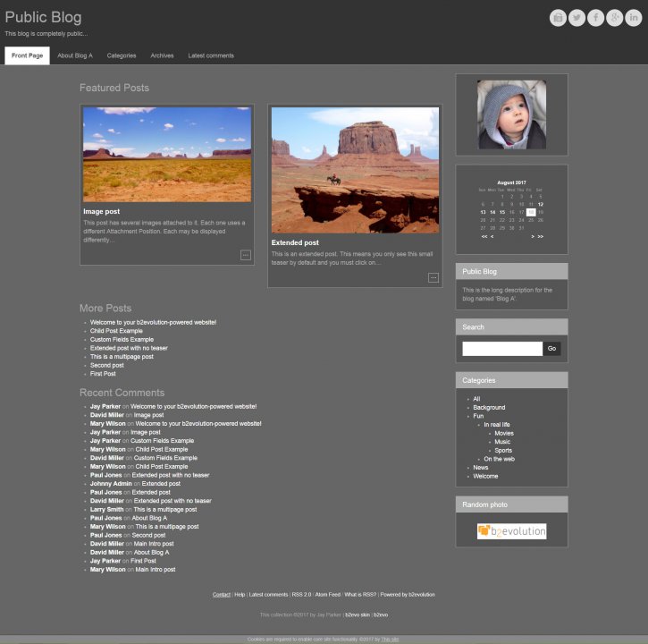648x644 pixels.
Task: Click the What is RSS? footer link
Action: tap(360, 595)
